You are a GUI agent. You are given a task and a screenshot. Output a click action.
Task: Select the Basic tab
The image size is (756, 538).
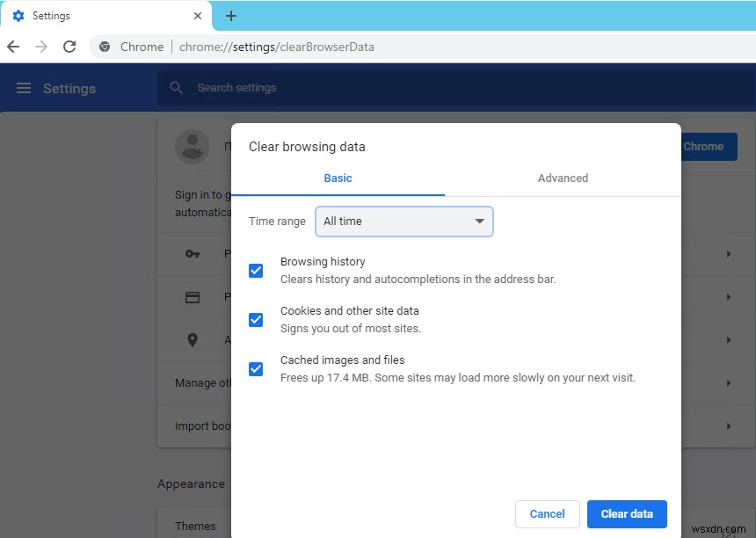[x=338, y=178]
